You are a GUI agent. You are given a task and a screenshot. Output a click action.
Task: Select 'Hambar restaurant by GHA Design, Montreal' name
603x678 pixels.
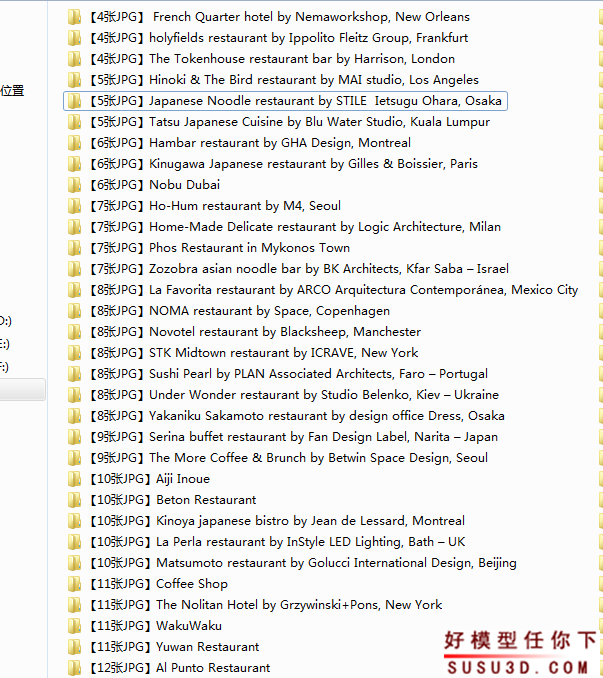click(280, 143)
